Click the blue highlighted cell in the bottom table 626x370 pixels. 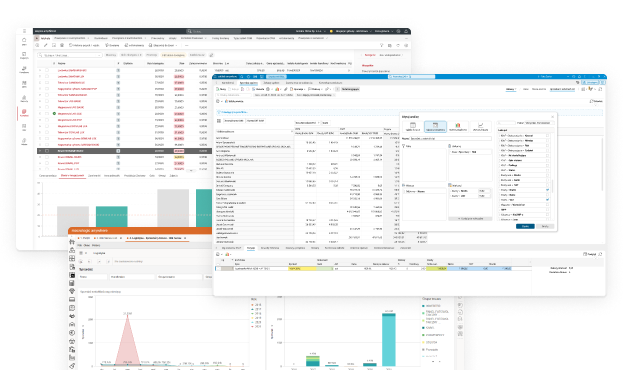[479, 269]
